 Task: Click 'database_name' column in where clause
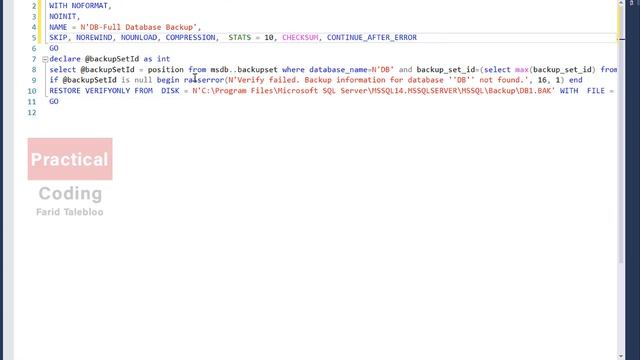click(x=338, y=69)
